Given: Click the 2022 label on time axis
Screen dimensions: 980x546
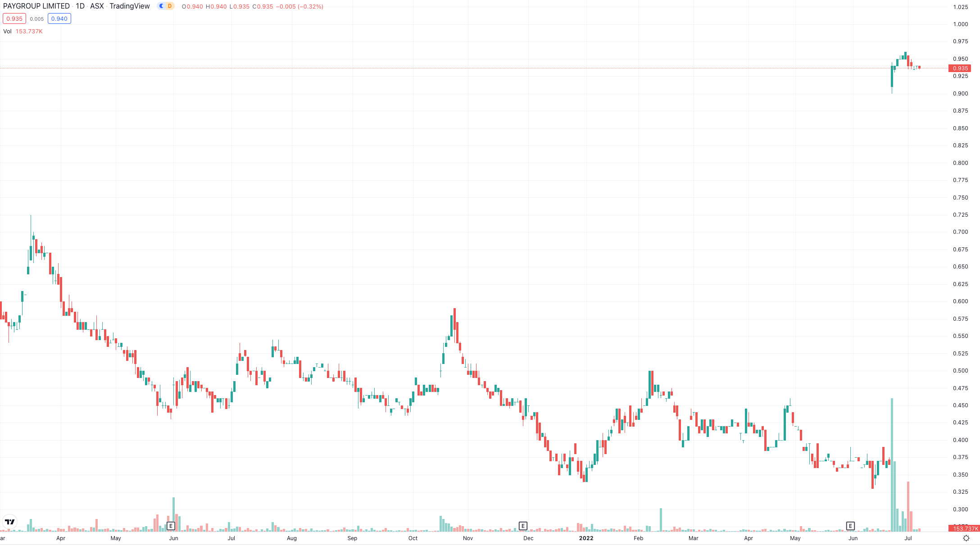Looking at the screenshot, I should (586, 538).
